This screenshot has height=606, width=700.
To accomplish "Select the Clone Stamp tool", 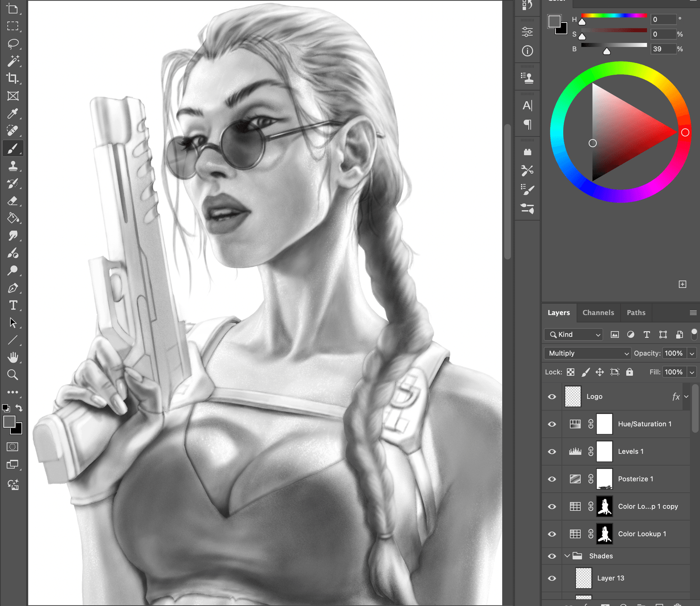I will pyautogui.click(x=13, y=166).
